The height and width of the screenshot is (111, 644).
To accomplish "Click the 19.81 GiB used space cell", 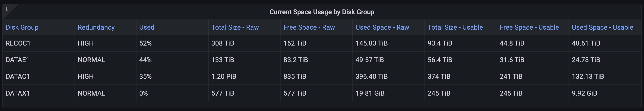I will [370, 93].
